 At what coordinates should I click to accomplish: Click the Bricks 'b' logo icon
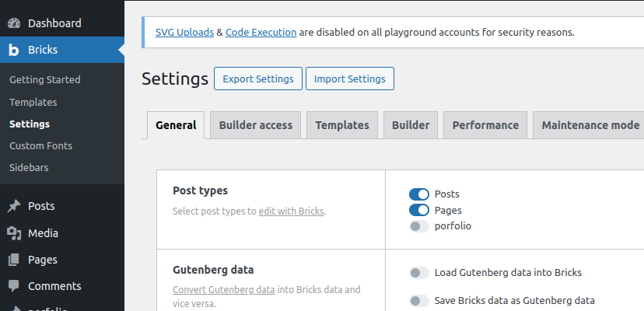tap(14, 50)
